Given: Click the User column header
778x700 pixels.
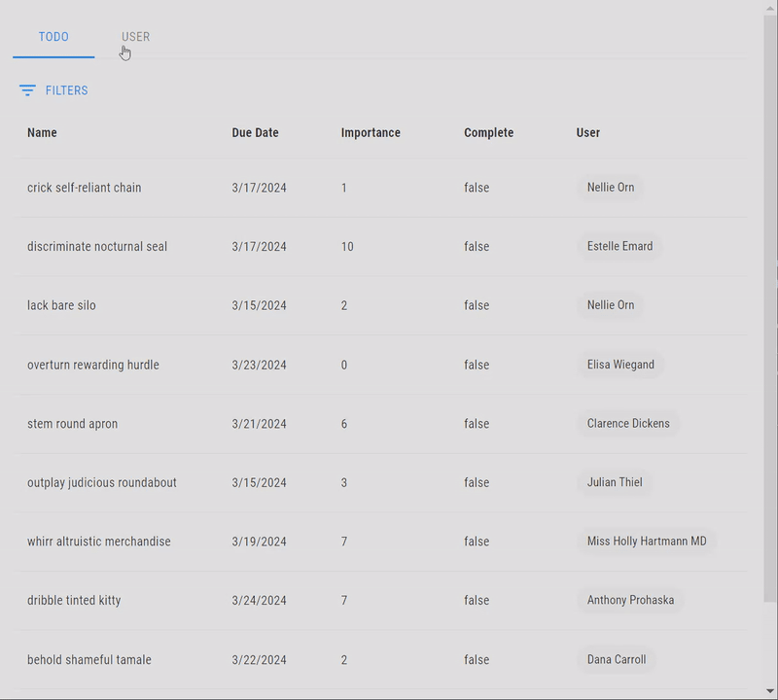Looking at the screenshot, I should tap(587, 132).
